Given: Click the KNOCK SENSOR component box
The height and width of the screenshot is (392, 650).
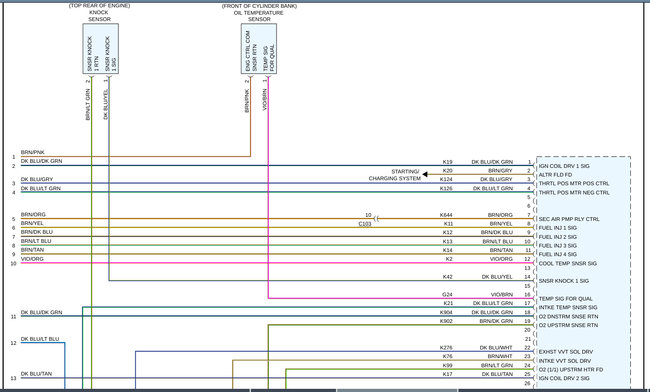Looking at the screenshot, I should tap(101, 49).
